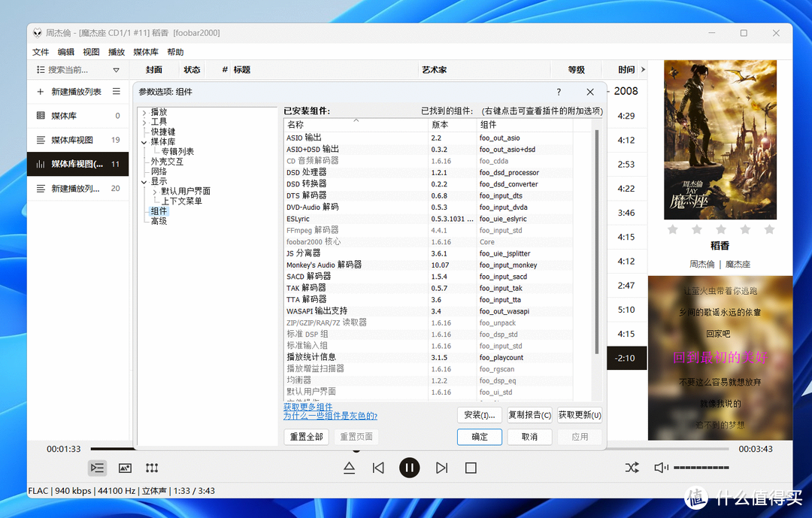This screenshot has width=812, height=518.
Task: Expand the 播放 tree node
Action: [x=144, y=113]
